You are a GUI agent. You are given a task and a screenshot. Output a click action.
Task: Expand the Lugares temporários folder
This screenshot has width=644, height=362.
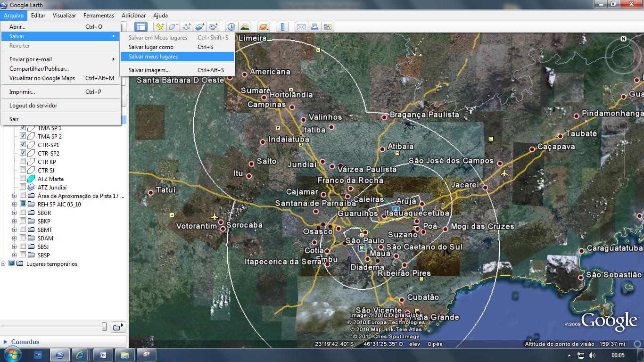click(x=3, y=264)
